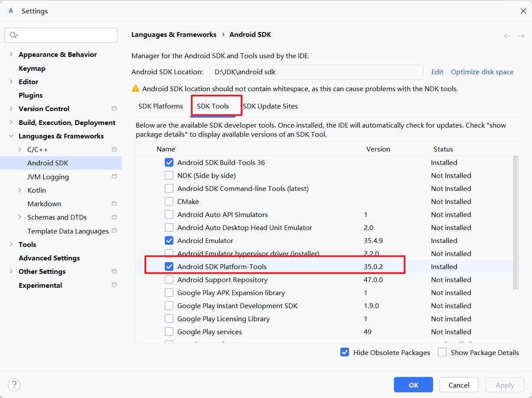
Task: Click the search magnifier icon in settings
Action: [x=14, y=35]
